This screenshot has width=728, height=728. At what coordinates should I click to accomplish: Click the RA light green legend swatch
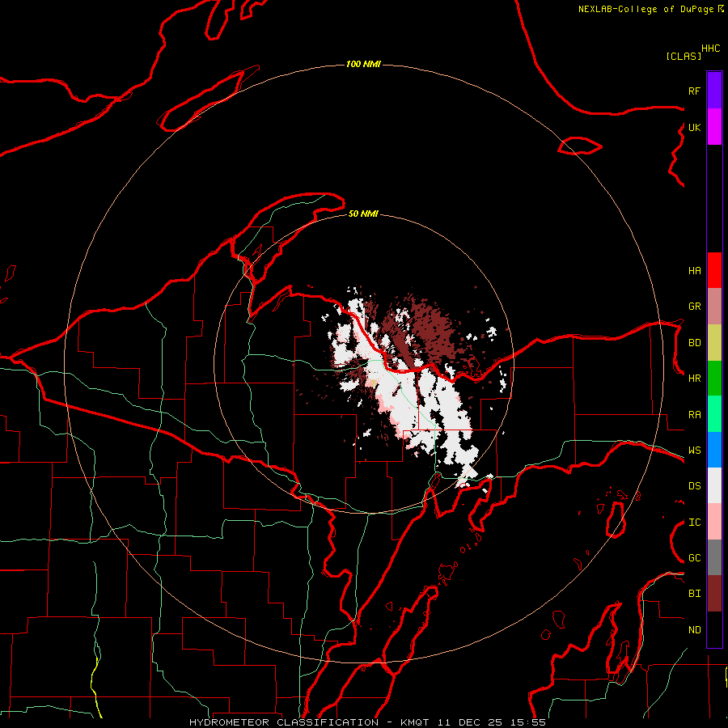pos(714,414)
